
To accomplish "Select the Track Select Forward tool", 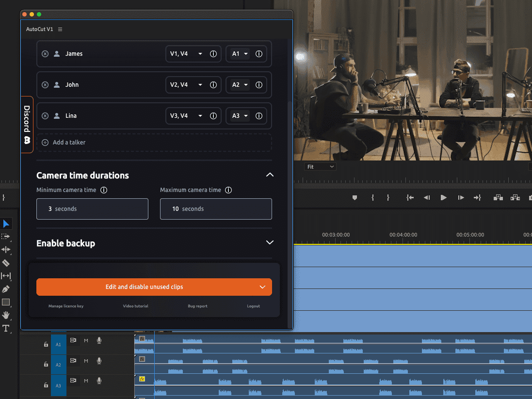I will coord(6,237).
